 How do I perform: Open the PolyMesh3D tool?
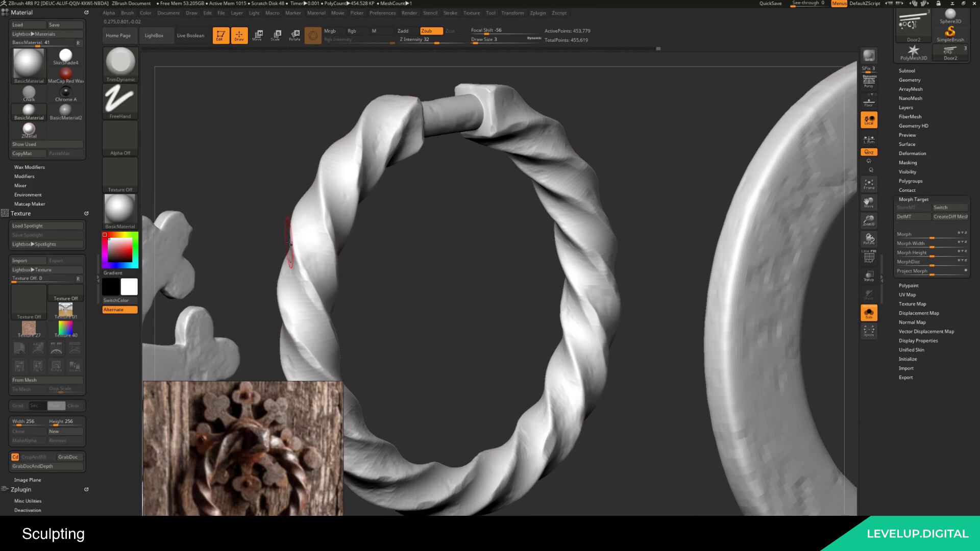pos(913,51)
